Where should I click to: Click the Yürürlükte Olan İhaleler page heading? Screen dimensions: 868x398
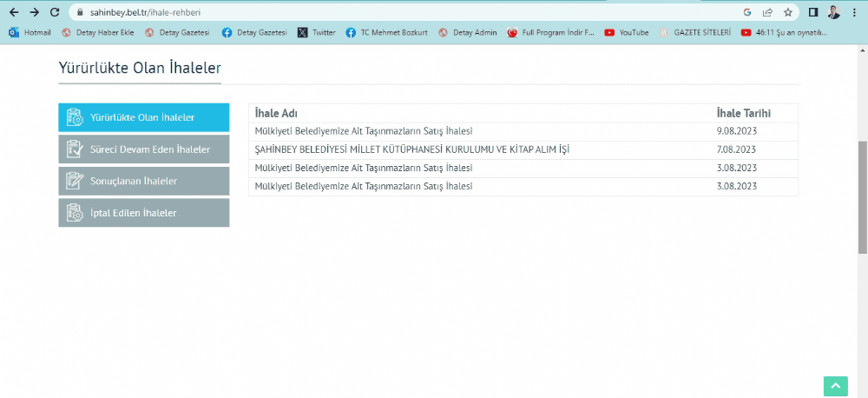point(140,68)
